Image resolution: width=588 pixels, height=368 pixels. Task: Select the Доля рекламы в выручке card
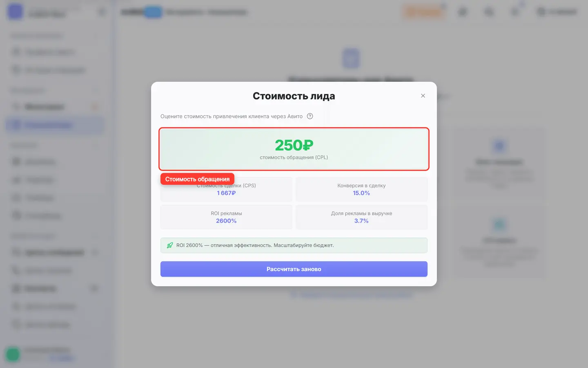[x=361, y=217]
